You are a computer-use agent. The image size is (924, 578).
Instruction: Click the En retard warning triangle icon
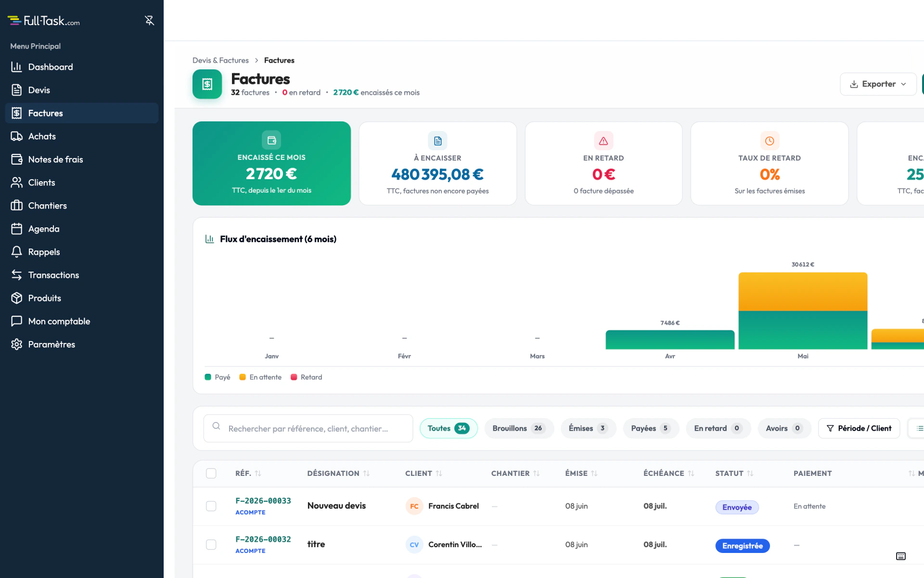(603, 141)
